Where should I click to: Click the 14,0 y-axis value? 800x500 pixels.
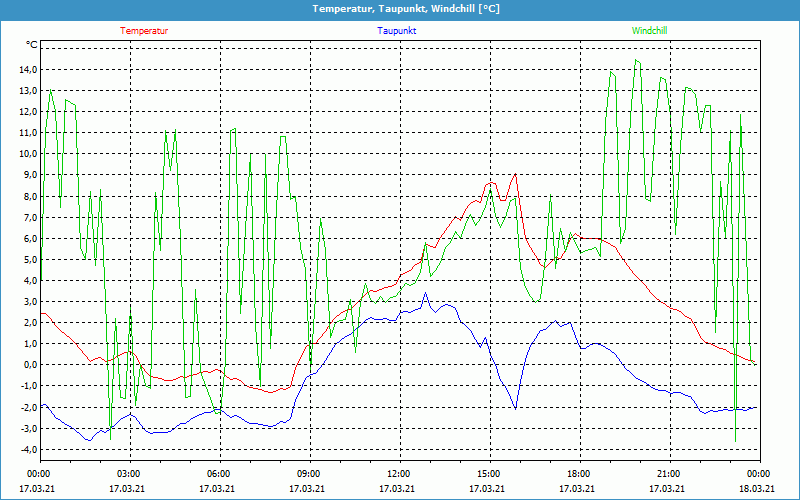tap(29, 69)
